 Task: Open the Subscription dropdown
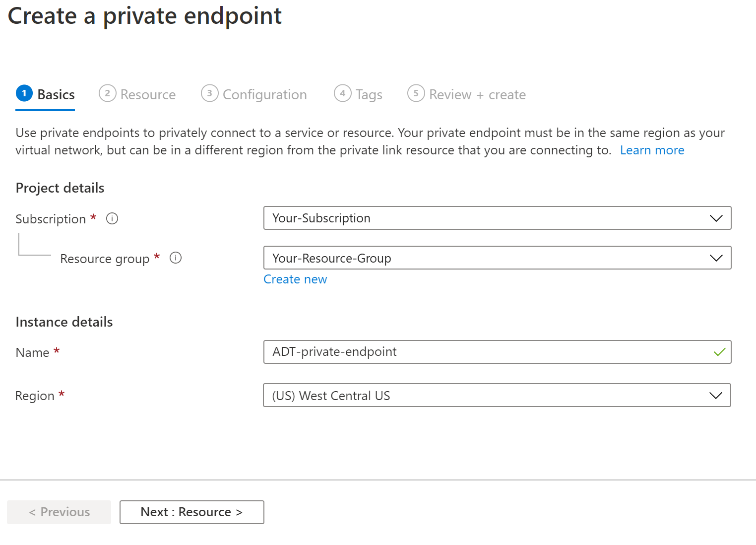[497, 218]
